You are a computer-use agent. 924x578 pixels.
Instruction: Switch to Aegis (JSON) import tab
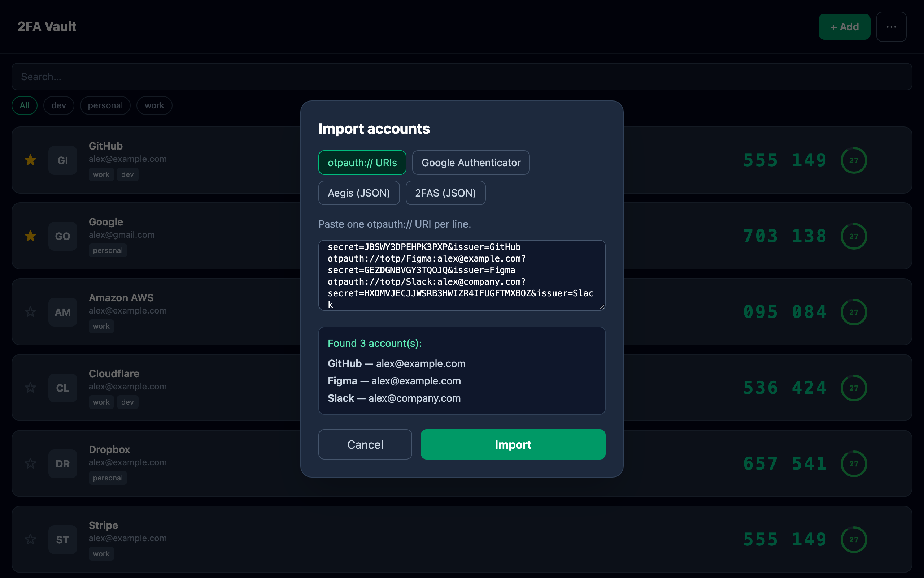tap(359, 193)
